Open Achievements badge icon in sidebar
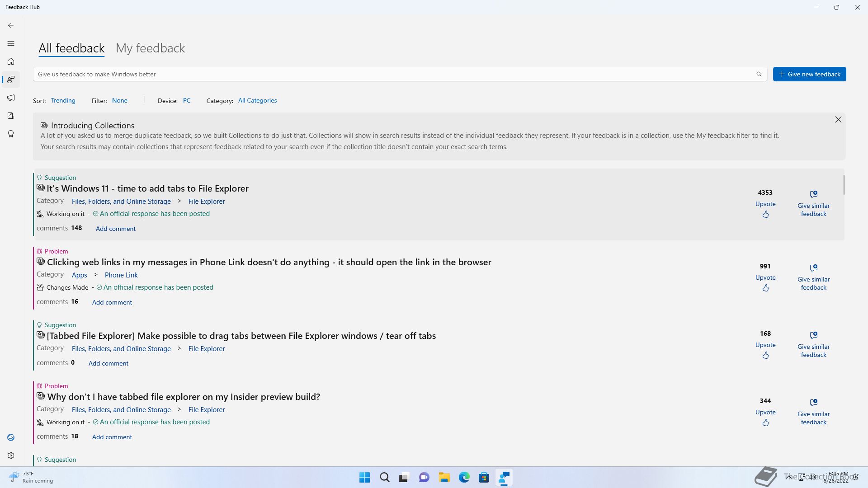 tap(11, 134)
